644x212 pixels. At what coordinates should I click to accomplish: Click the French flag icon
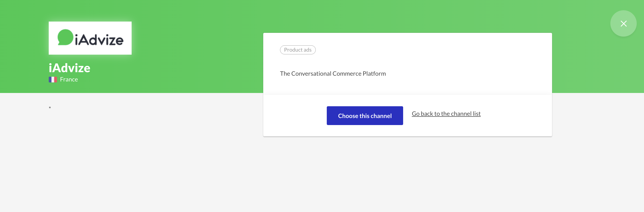[53, 79]
